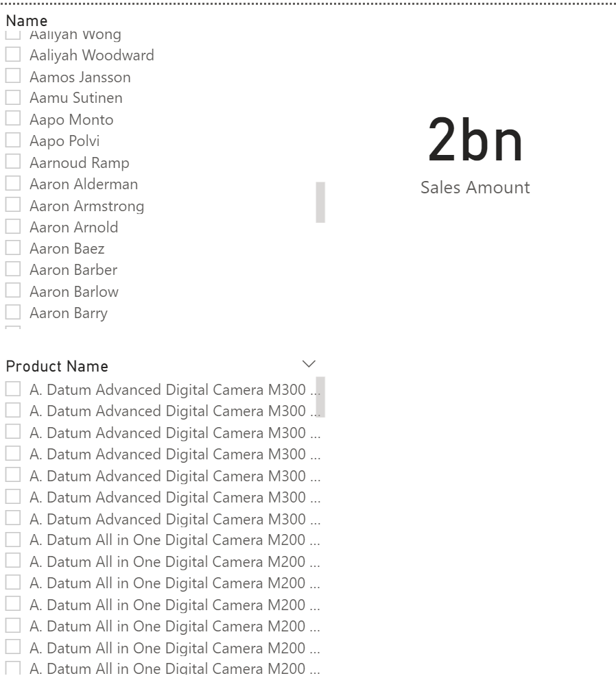Click the Product Name list scrollbar thumb
This screenshot has height=689, width=616.
(x=320, y=396)
